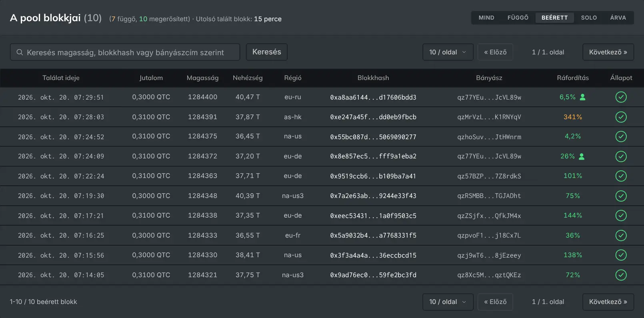
Task: Click confirmed checkmark icon for block 1284330
Action: [x=621, y=255]
